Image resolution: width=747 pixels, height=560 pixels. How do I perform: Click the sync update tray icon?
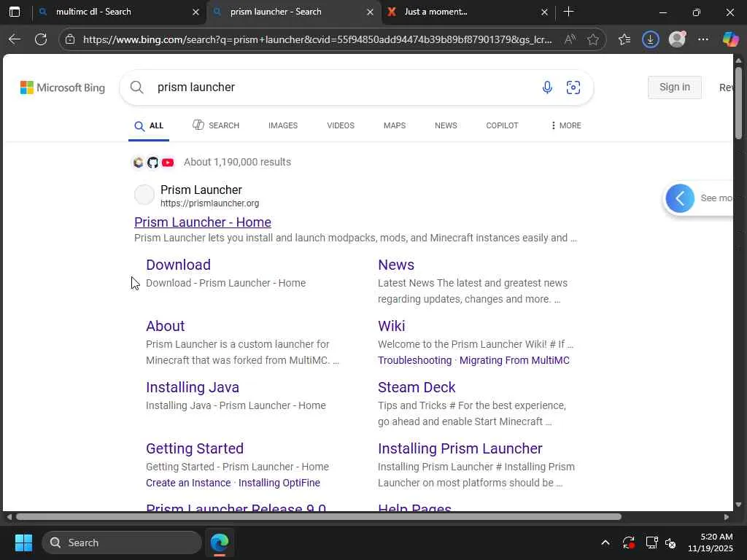pos(628,542)
